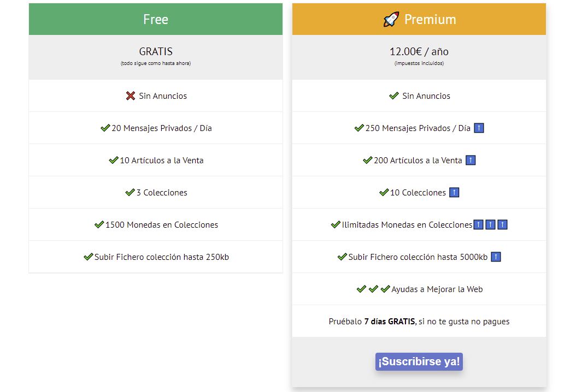Click the GRATIS price label
The height and width of the screenshot is (392, 576).
point(156,51)
